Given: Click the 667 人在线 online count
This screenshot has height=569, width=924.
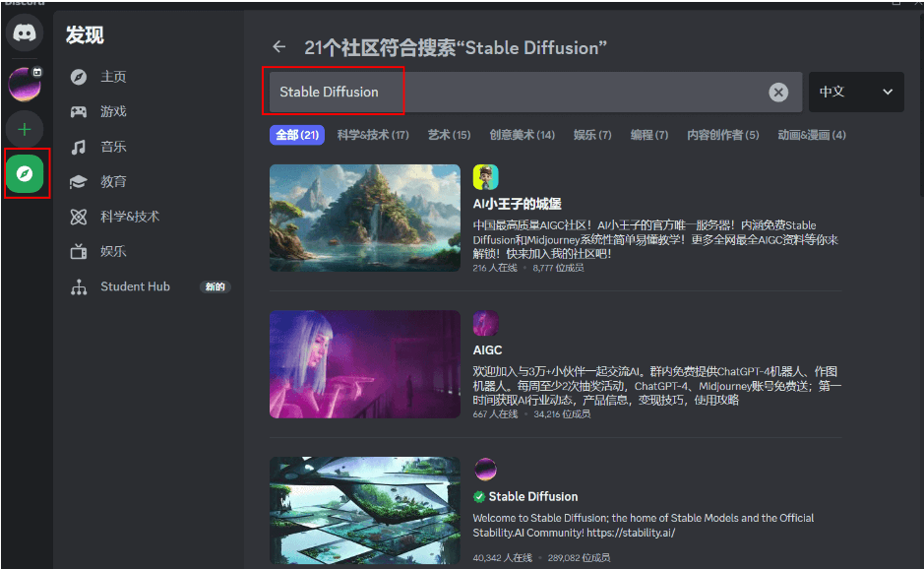Looking at the screenshot, I should (495, 413).
